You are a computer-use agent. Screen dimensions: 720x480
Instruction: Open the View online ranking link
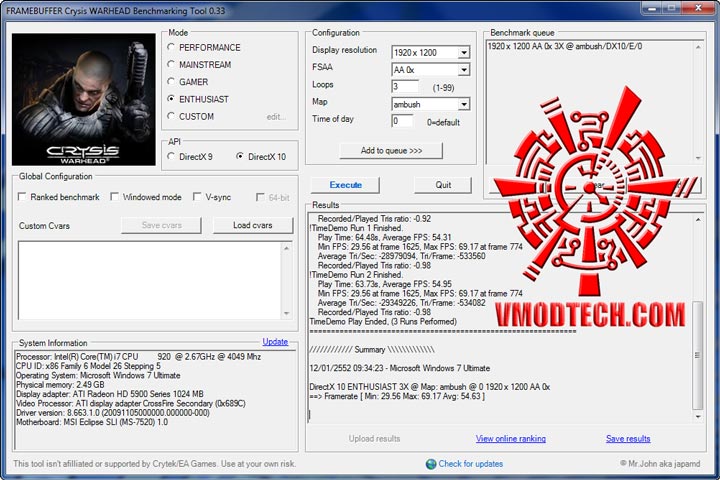click(511, 439)
